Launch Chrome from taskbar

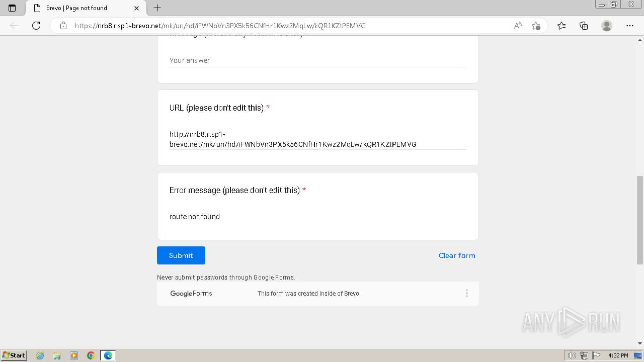pyautogui.click(x=91, y=355)
